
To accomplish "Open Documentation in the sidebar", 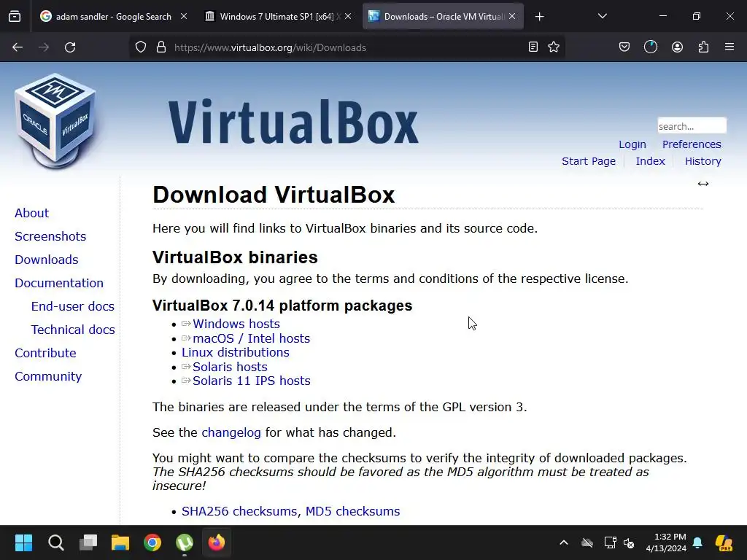I will [58, 283].
